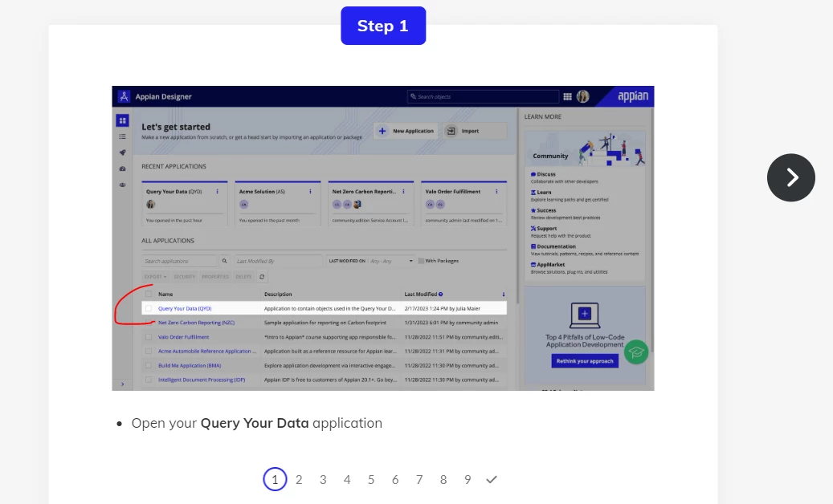The width and height of the screenshot is (833, 504).
Task: Tick the checkbox for Query Your Data row
Action: click(149, 308)
